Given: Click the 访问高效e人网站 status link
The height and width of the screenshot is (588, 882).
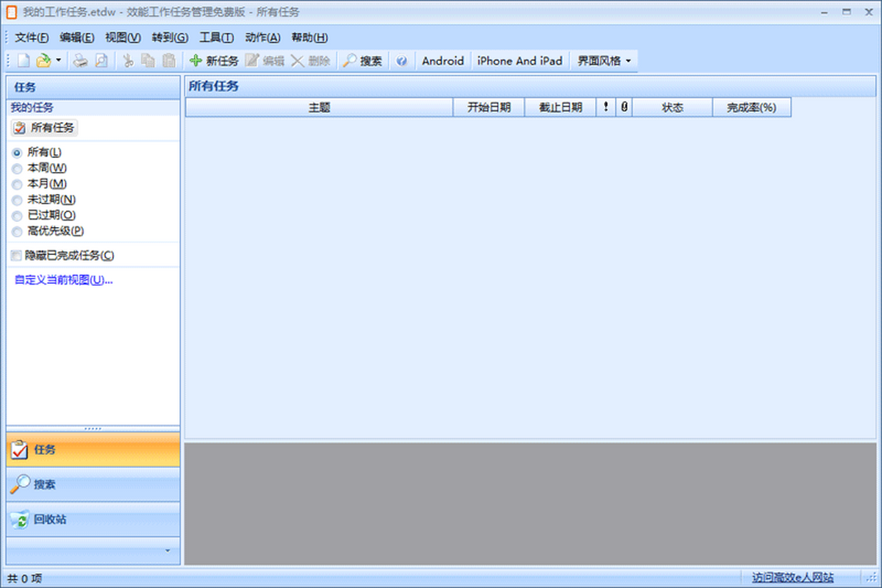Looking at the screenshot, I should click(x=793, y=578).
